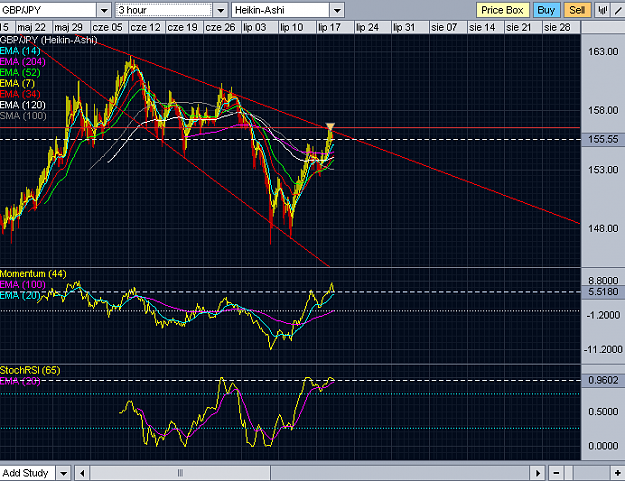Click the EMA (100) label in Momentum panel
Screen dimensions: 625x481
click(23, 285)
